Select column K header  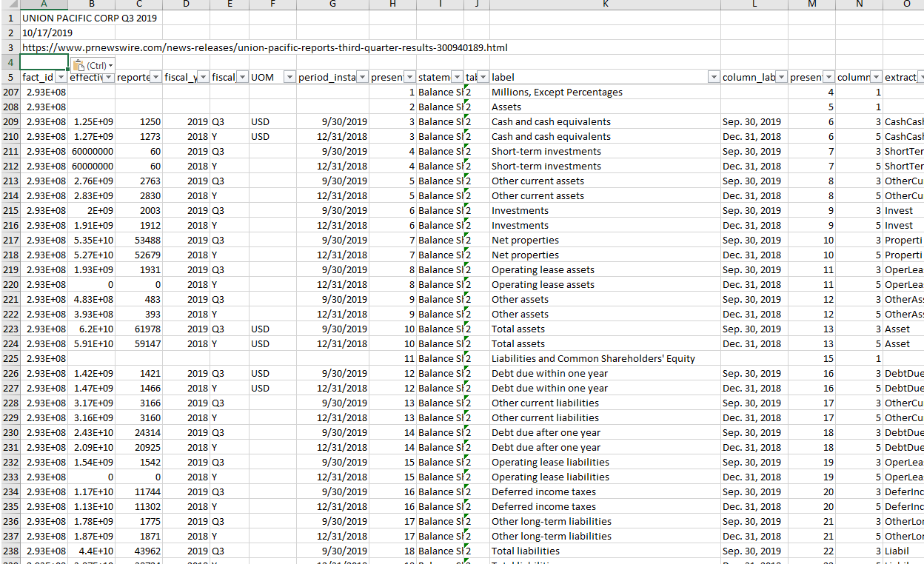click(605, 4)
